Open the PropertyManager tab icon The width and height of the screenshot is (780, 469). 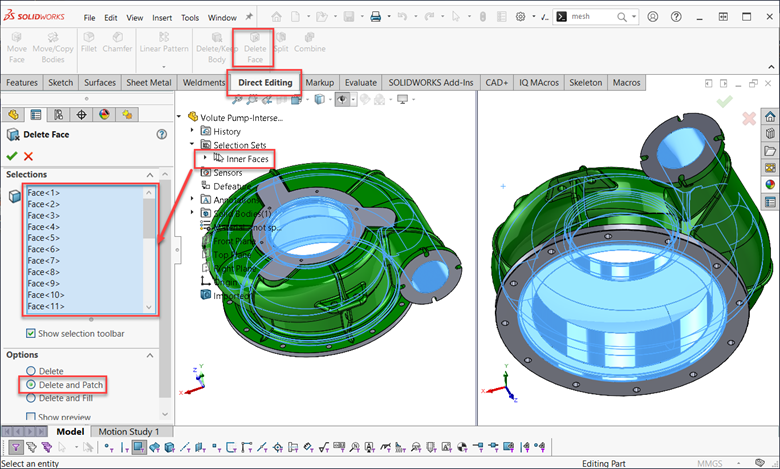(x=36, y=115)
